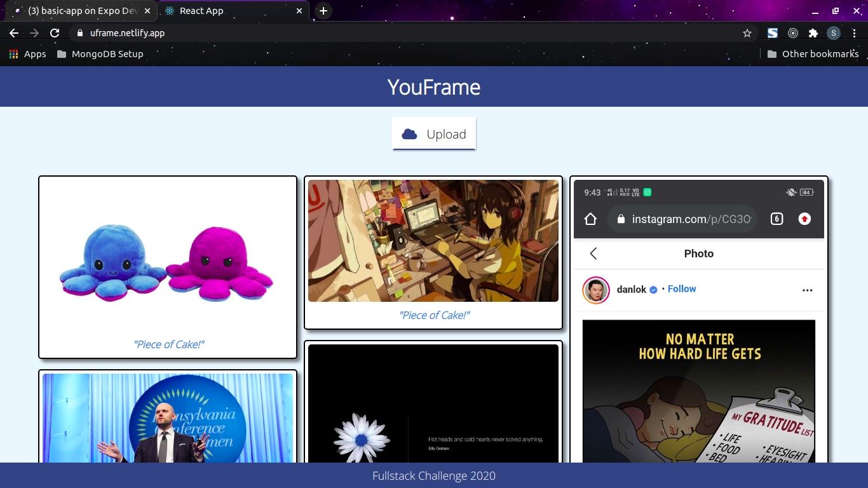
Task: Open the white daisy quote image
Action: coord(433,403)
